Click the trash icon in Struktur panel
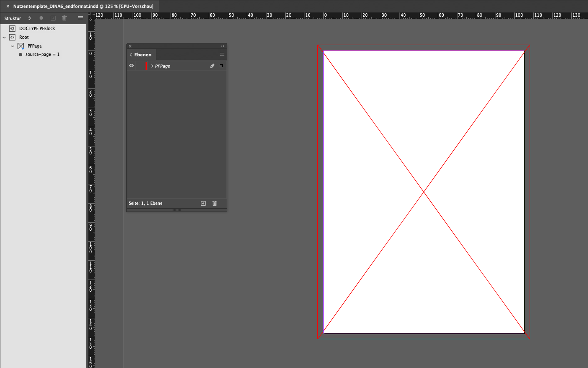This screenshot has height=368, width=588. [x=64, y=18]
